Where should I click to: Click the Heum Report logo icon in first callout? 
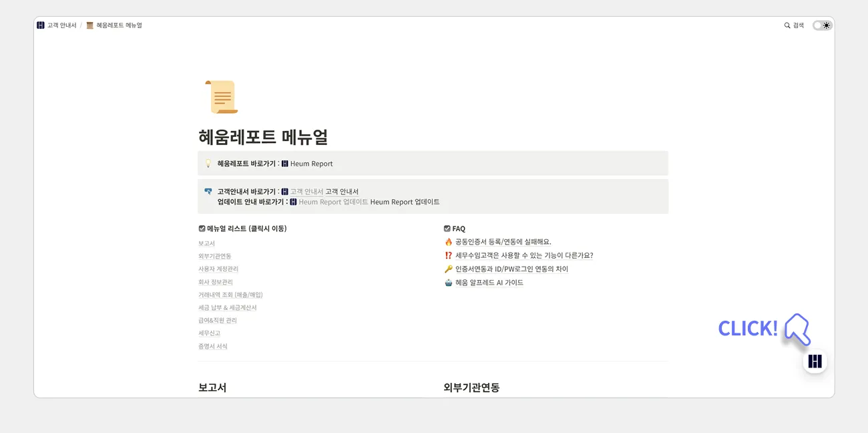(x=285, y=164)
